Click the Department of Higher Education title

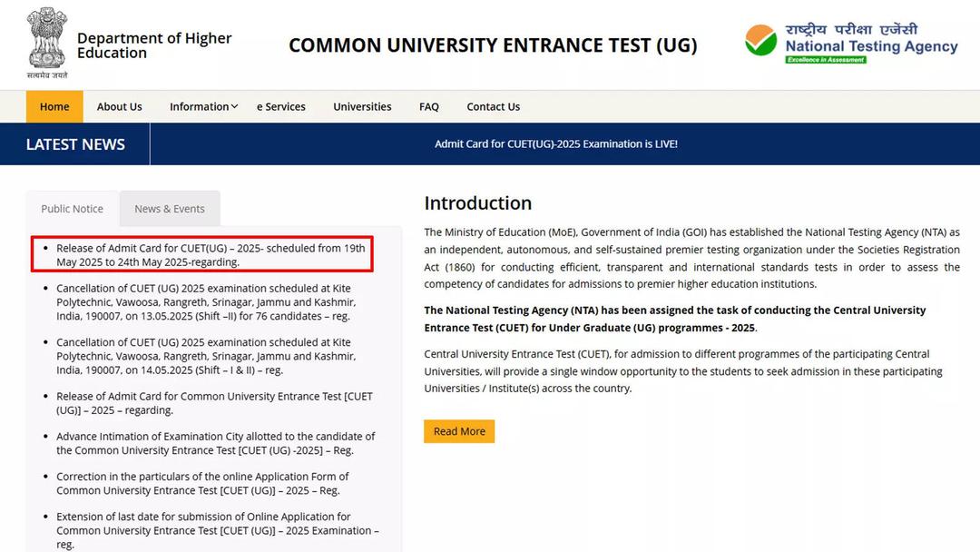(153, 45)
